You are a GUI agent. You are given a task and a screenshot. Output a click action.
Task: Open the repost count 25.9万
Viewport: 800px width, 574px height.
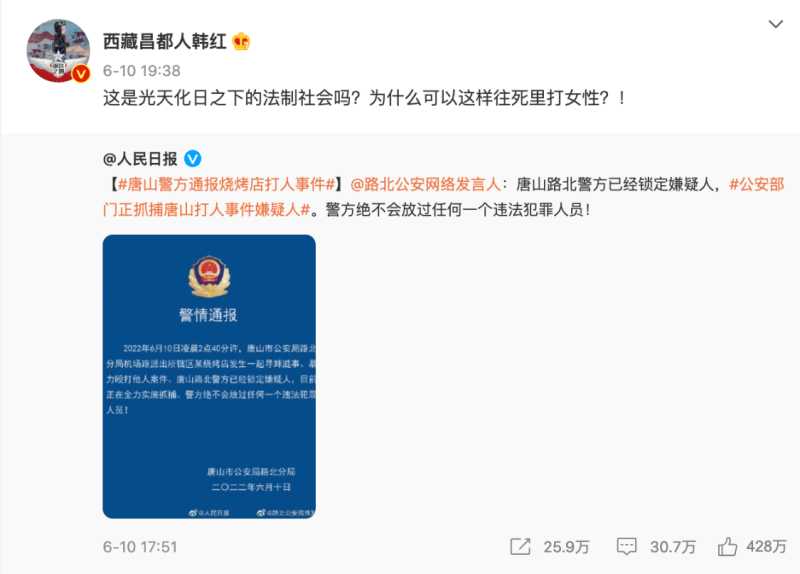[566, 547]
